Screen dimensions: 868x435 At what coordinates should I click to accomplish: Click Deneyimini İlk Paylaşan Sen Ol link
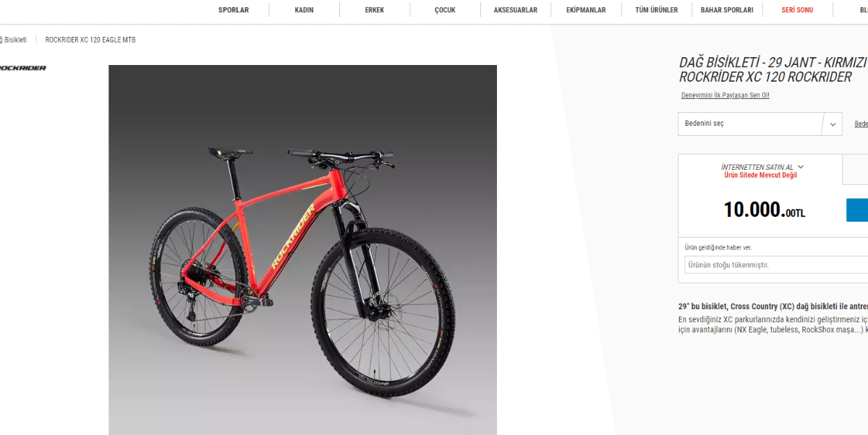click(x=725, y=95)
